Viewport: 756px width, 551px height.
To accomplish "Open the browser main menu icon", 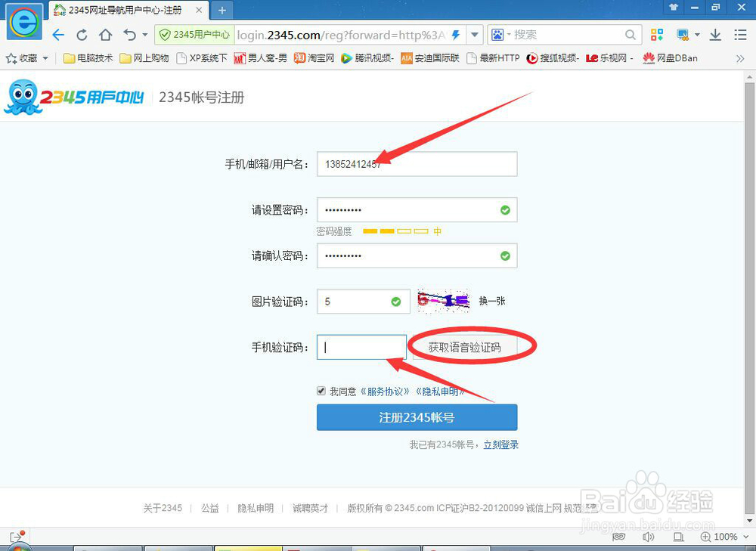I will [x=741, y=35].
